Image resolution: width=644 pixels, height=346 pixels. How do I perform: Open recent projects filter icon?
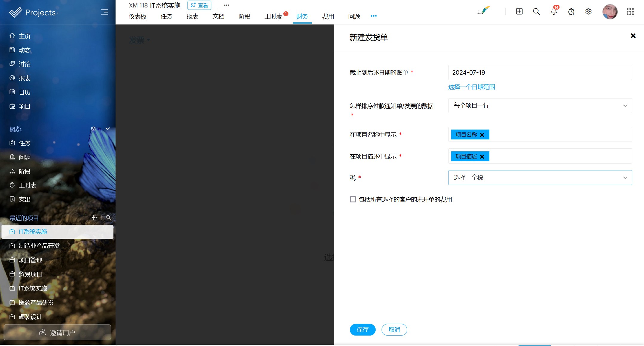(x=94, y=218)
